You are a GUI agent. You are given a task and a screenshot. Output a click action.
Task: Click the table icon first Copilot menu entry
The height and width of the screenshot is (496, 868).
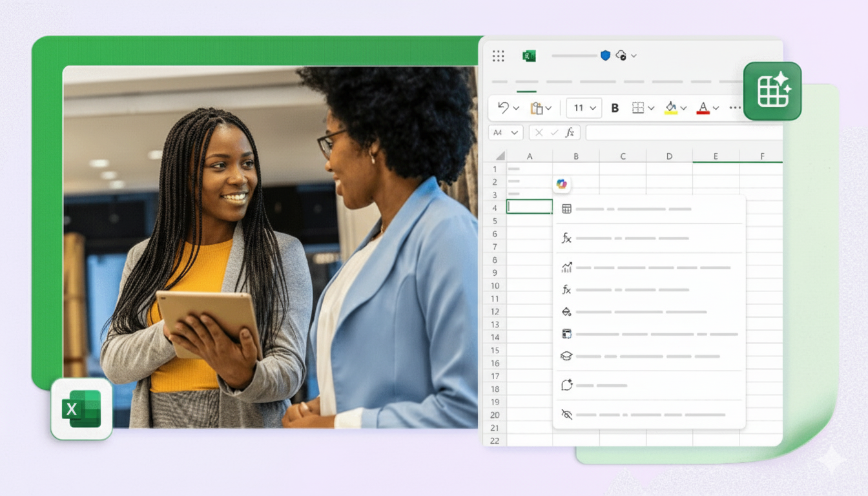(566, 209)
